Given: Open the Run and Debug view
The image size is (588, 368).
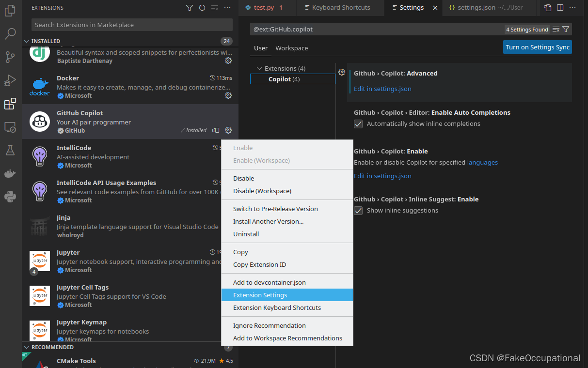Looking at the screenshot, I should (x=11, y=80).
